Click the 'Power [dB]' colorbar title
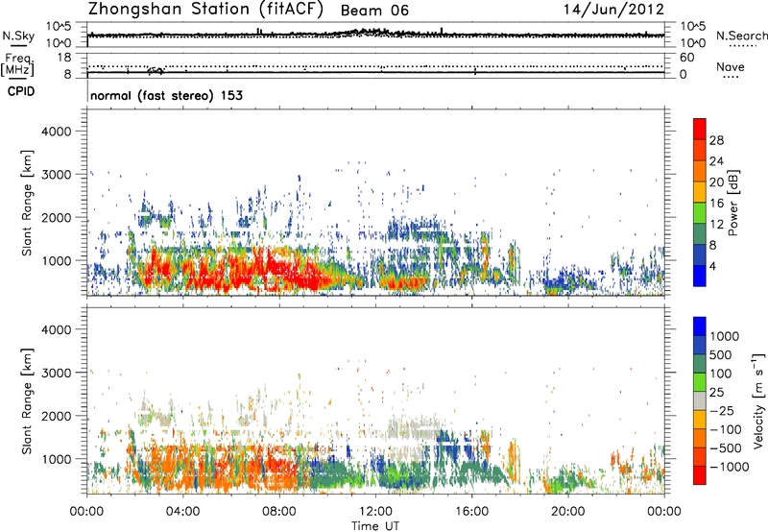The image size is (768, 532). (x=732, y=203)
